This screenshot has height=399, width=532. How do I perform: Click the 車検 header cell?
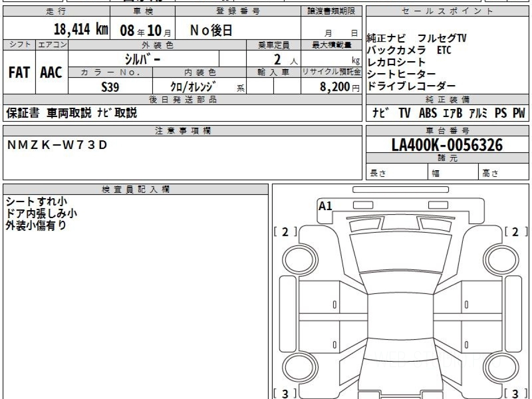point(143,12)
